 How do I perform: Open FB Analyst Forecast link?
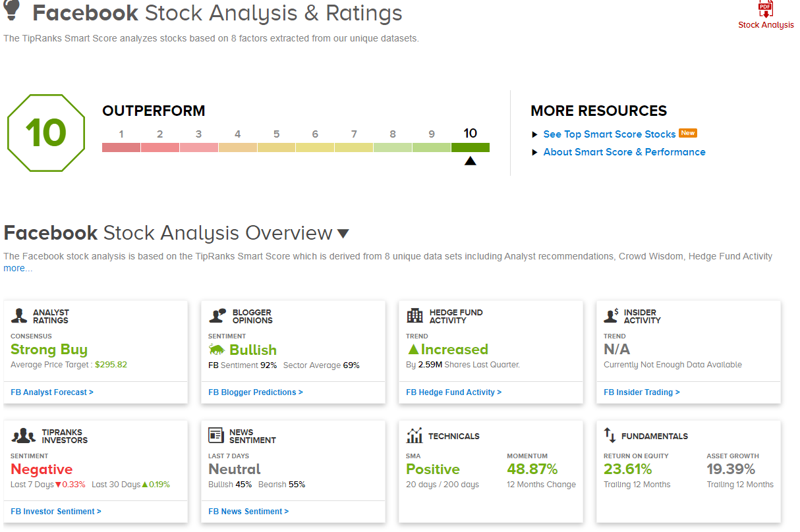(52, 392)
